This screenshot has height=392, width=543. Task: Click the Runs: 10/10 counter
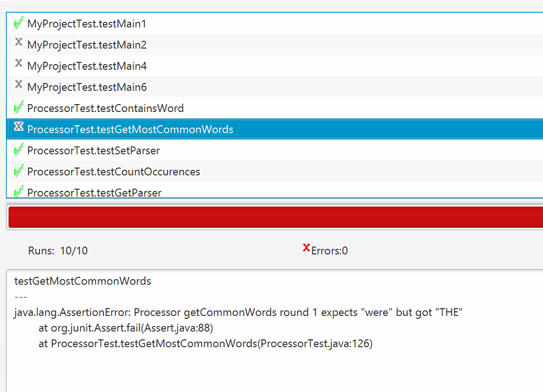(58, 251)
